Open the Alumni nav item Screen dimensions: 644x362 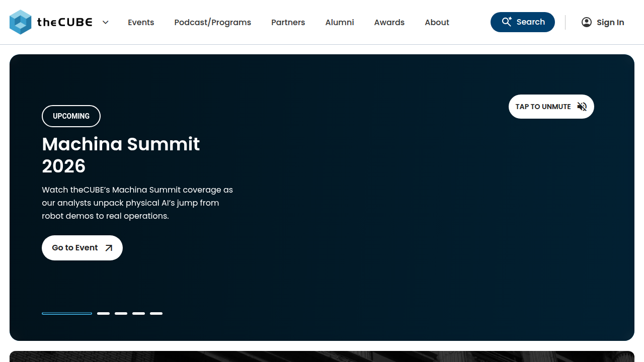(340, 22)
